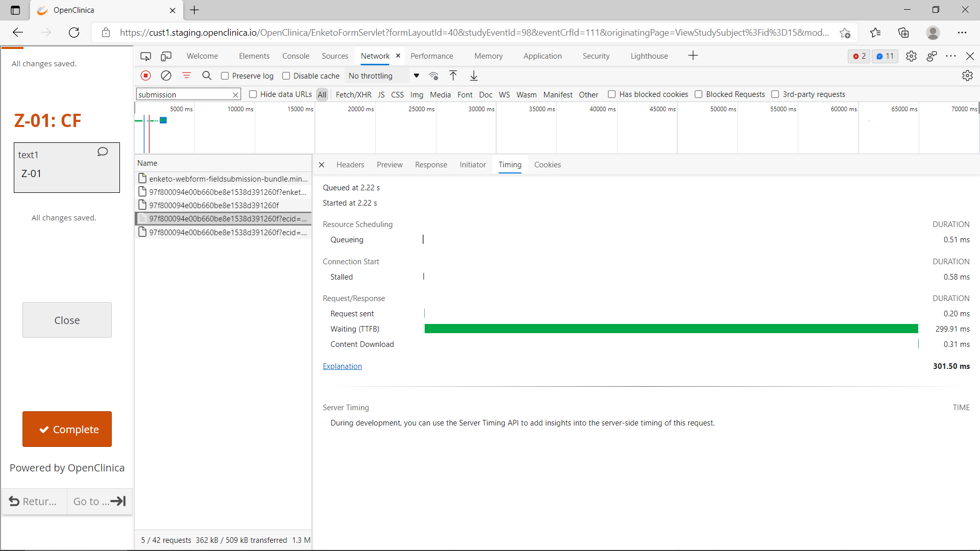This screenshot has height=551, width=980.
Task: Click the inspect element picker icon
Action: pos(145,56)
